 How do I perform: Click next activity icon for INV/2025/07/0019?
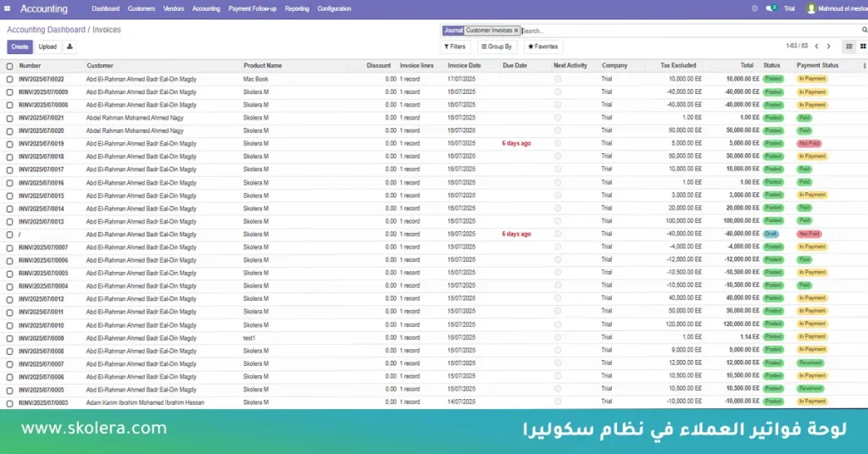[x=558, y=143]
